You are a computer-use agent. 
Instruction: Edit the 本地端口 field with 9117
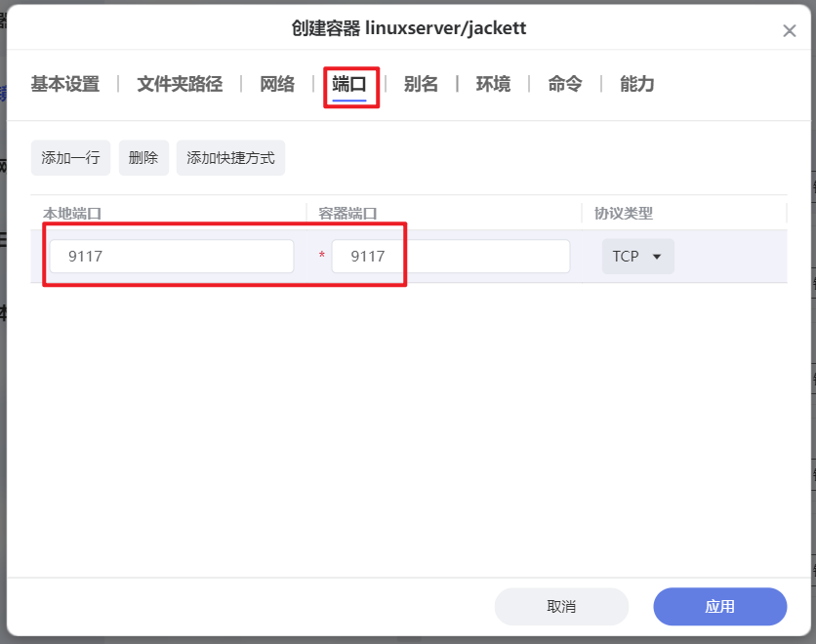172,256
